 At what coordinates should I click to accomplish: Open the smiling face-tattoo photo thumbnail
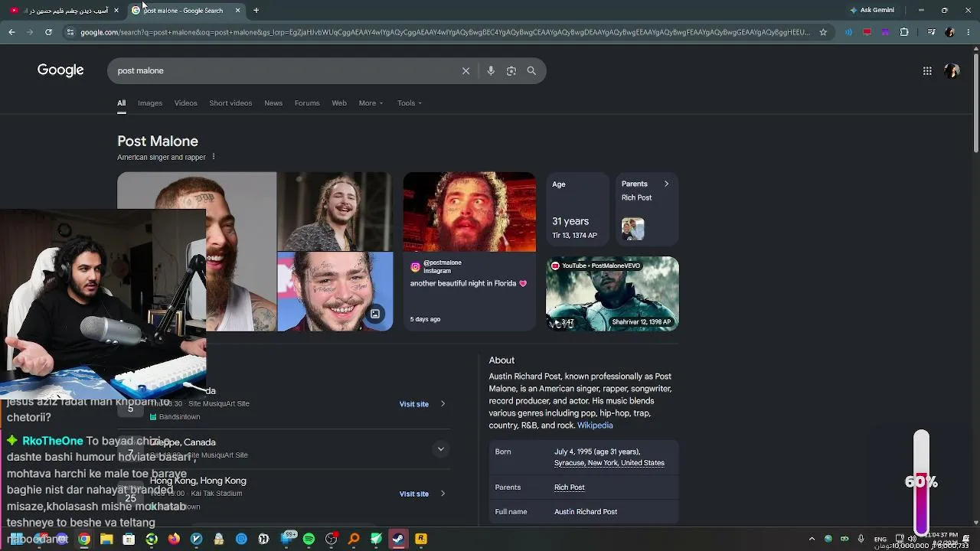click(x=335, y=292)
